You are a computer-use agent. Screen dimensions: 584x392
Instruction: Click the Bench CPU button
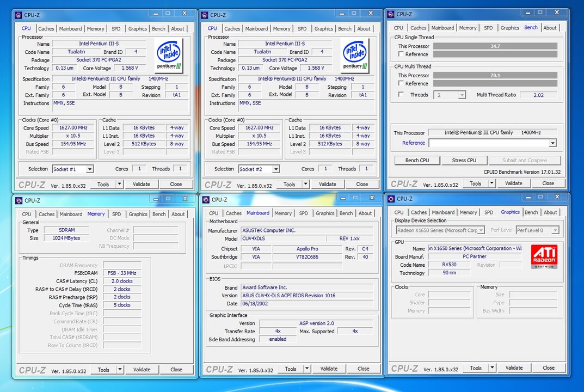point(417,160)
